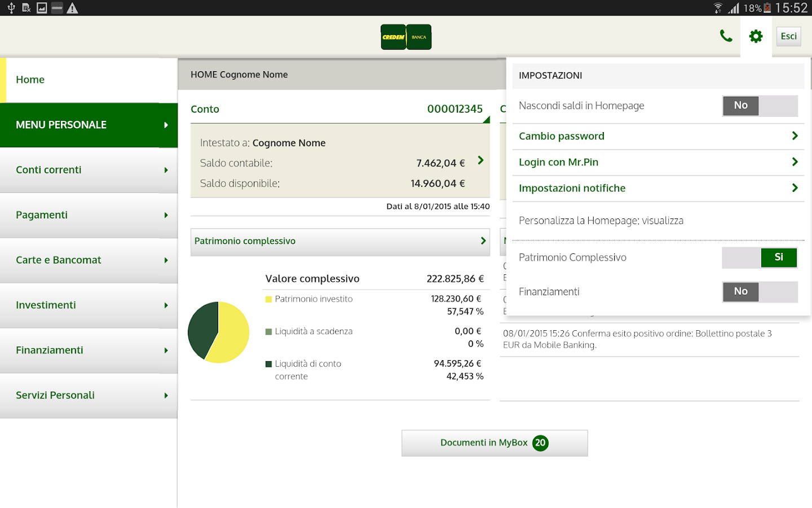Expand the Conti correnti menu
812x508 pixels.
click(x=89, y=170)
